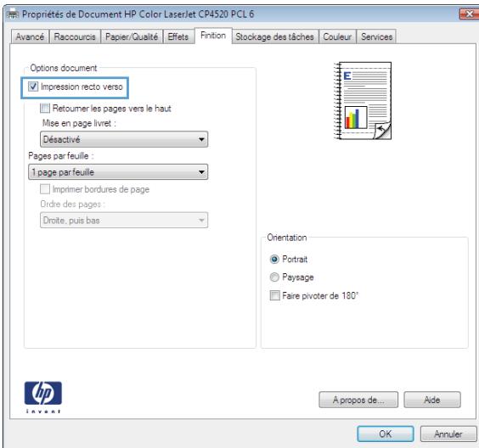
Task: Open the Couleur tab
Action: point(337,37)
